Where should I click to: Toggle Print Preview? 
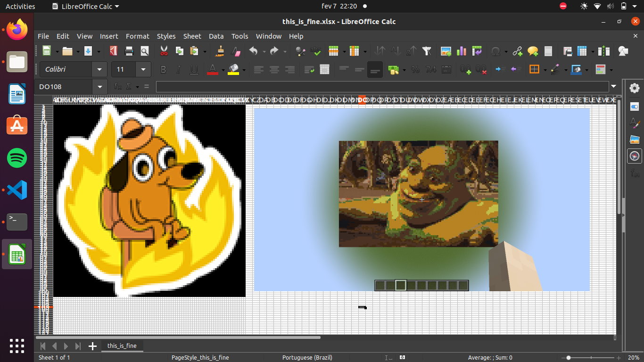(x=145, y=51)
